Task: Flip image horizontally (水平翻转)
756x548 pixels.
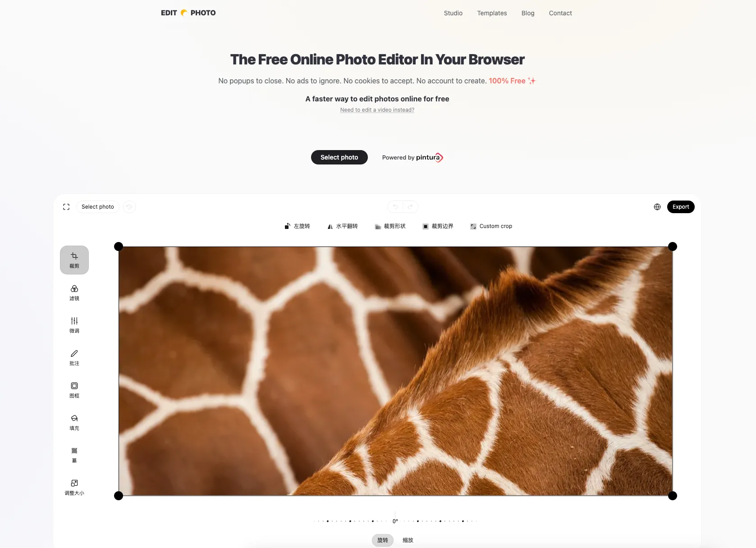Action: click(x=343, y=226)
